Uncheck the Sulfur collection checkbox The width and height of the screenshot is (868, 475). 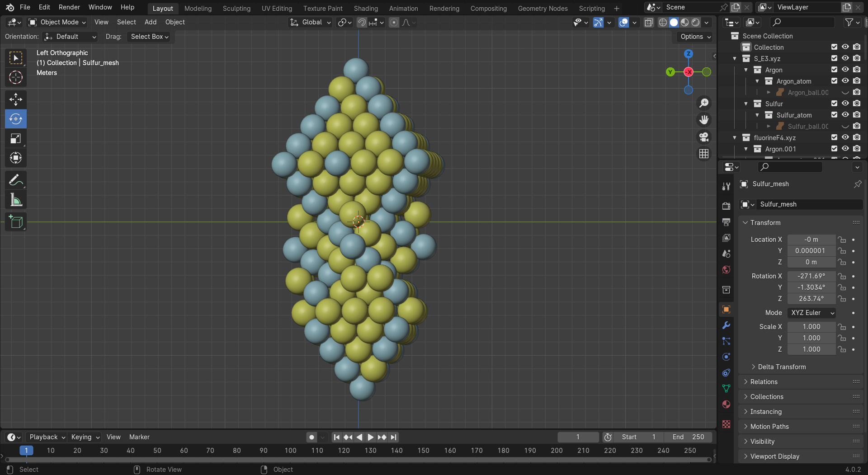coord(834,103)
